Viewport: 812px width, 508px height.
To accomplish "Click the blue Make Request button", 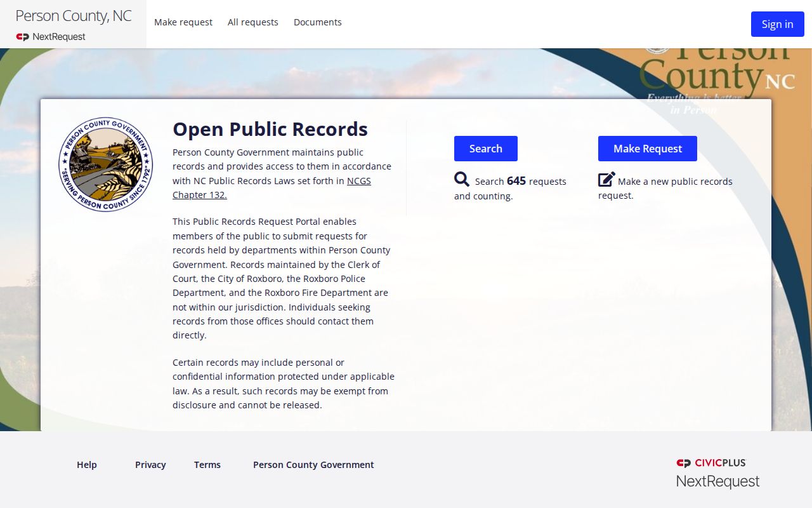I will pos(648,149).
